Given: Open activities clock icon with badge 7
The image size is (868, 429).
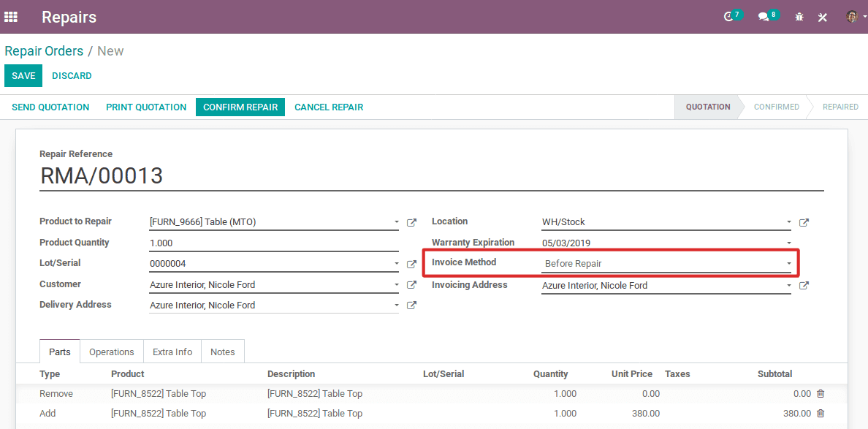Looking at the screenshot, I should 732,16.
